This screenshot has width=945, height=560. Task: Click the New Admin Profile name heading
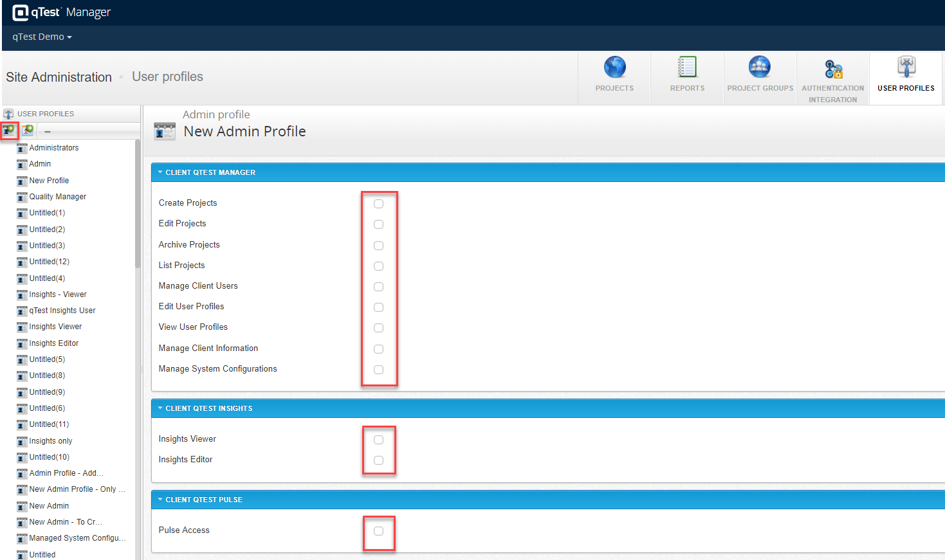pyautogui.click(x=244, y=131)
